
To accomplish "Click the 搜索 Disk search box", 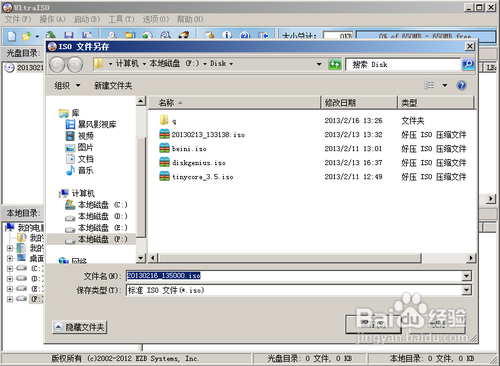I will tap(403, 64).
